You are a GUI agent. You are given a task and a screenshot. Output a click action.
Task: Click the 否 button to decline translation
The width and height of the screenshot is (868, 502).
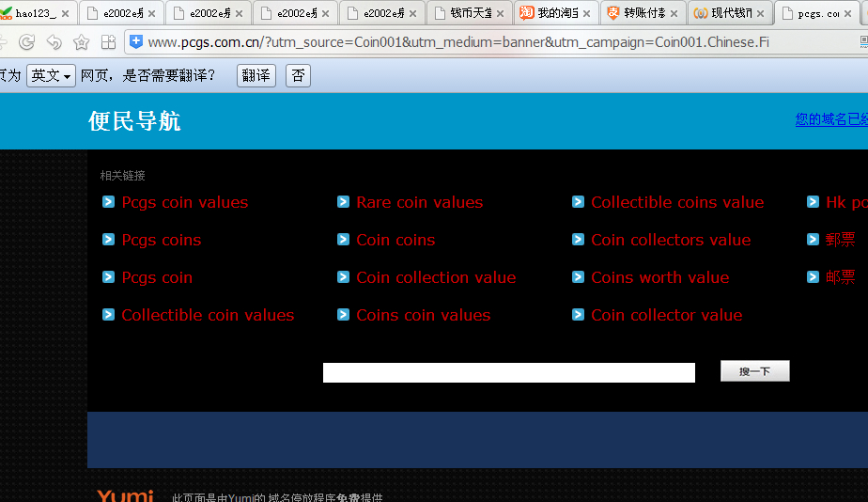[298, 75]
